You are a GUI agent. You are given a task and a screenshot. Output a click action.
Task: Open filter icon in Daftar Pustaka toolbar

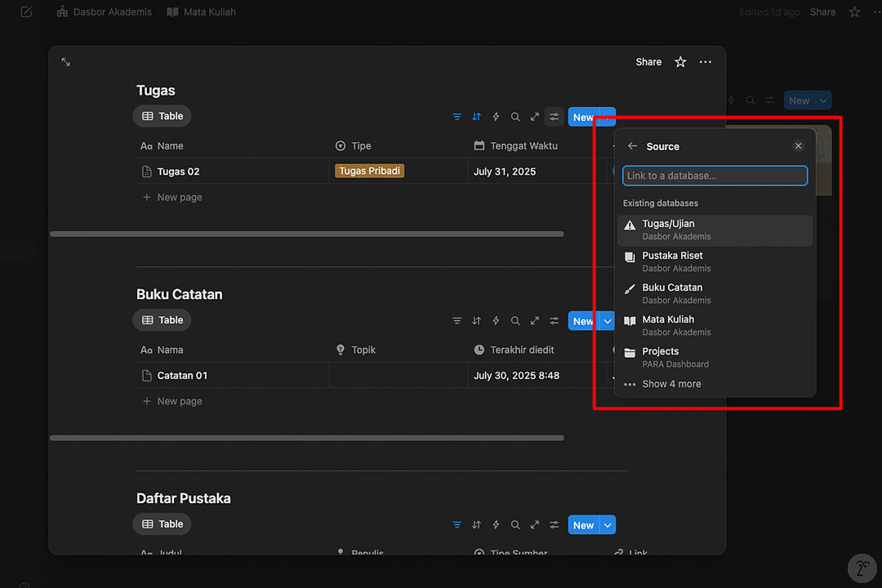point(457,524)
